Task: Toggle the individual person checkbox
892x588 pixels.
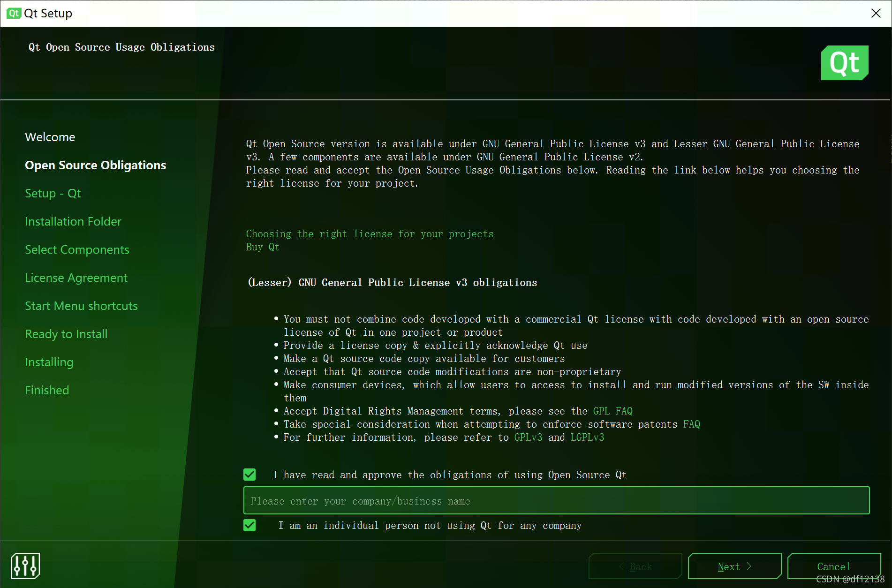Action: [x=249, y=525]
